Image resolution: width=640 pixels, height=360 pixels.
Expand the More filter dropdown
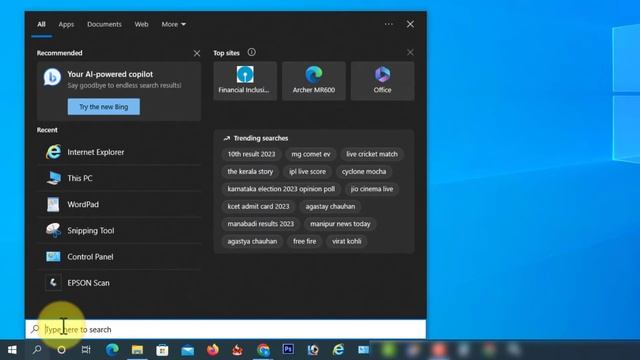[x=173, y=24]
